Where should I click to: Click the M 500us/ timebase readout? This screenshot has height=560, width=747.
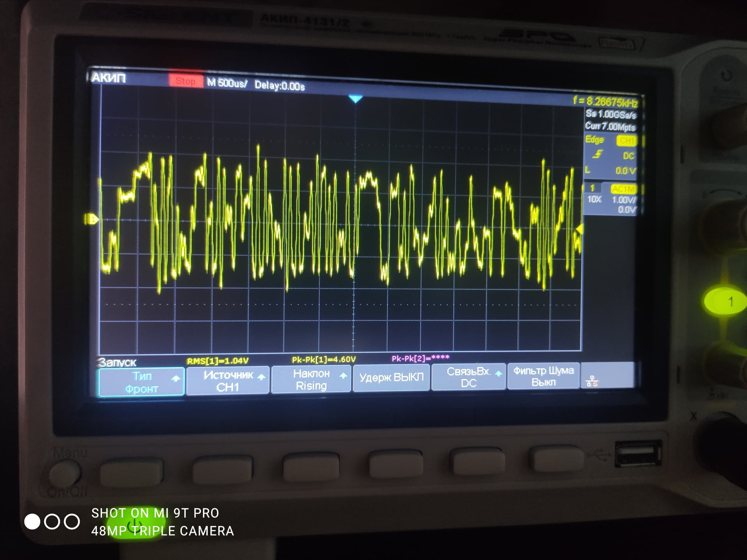[x=227, y=83]
